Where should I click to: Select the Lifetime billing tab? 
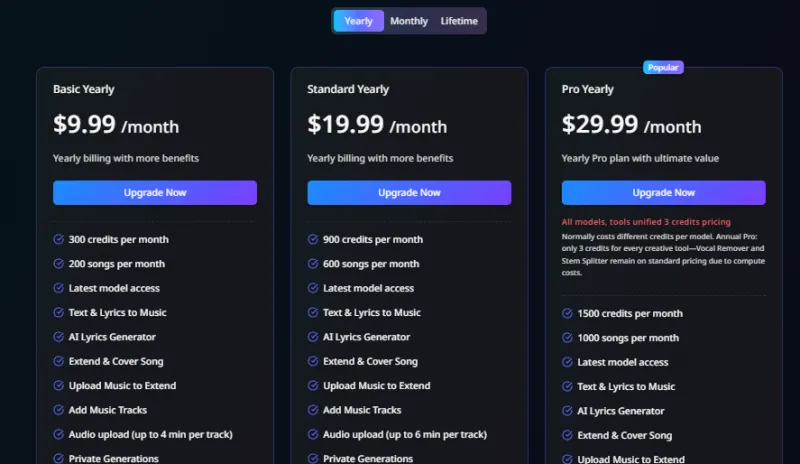click(459, 21)
